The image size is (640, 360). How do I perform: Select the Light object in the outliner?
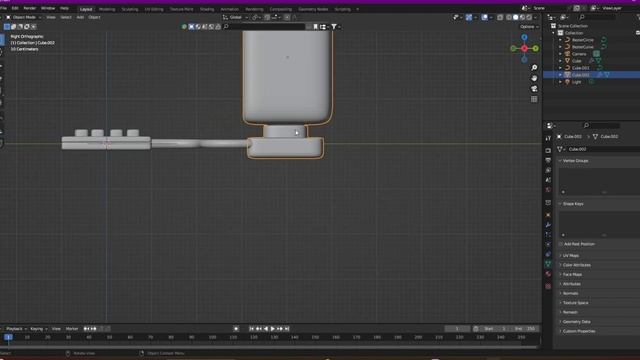tap(576, 82)
